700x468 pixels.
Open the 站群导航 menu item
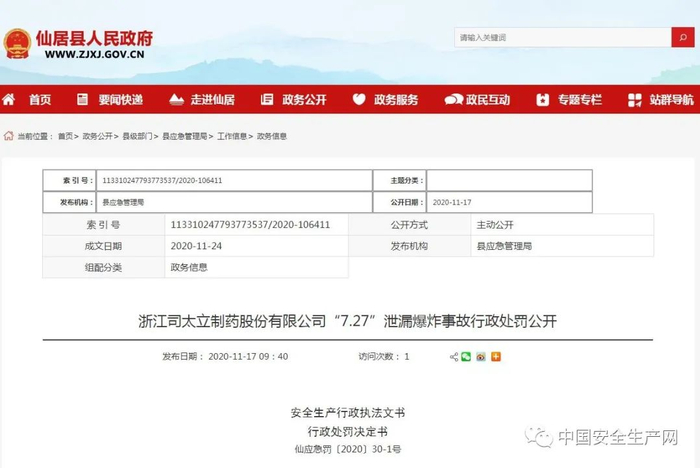(x=671, y=100)
